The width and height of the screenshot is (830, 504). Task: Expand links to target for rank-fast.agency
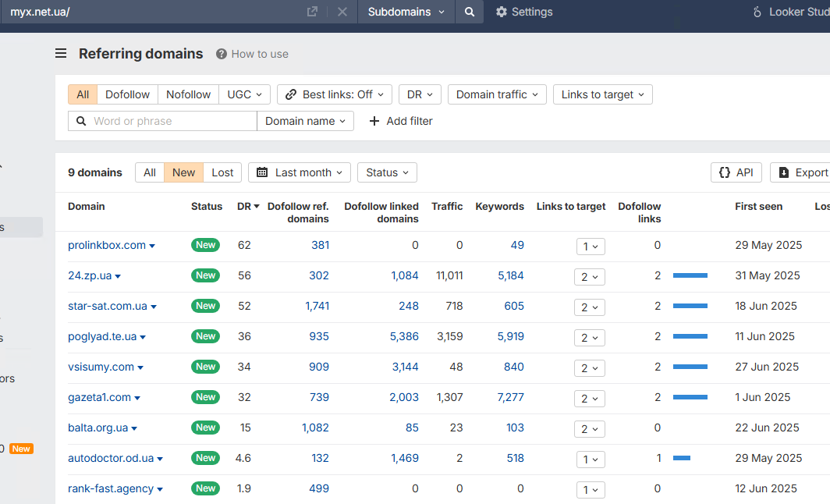pos(591,490)
